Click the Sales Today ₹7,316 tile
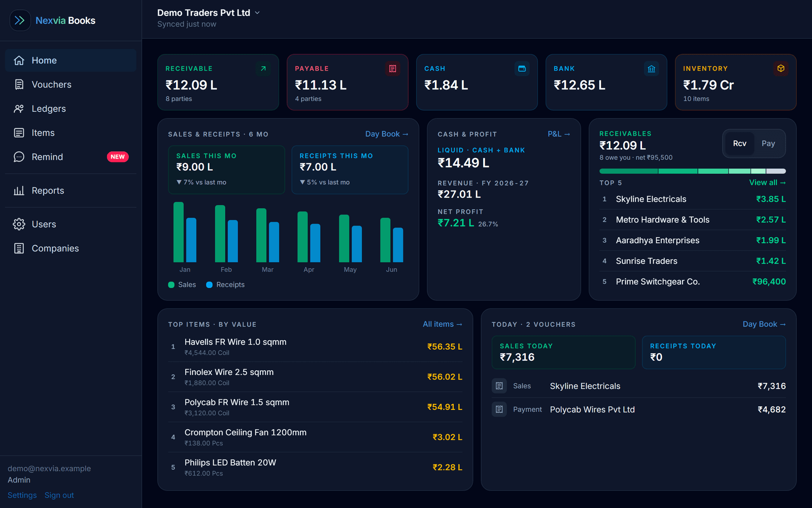This screenshot has width=812, height=508. (563, 353)
